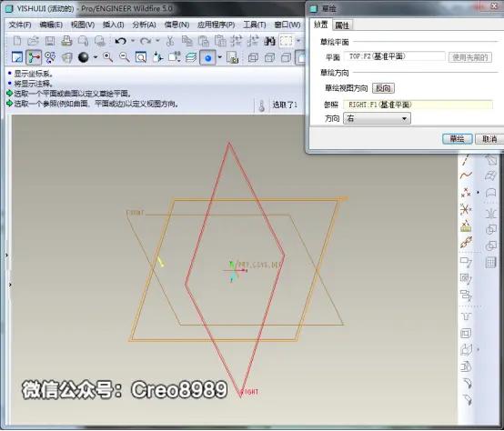Click the 参照 RIGHT:F1 reference field
504x431 pixels.
pyautogui.click(x=418, y=105)
